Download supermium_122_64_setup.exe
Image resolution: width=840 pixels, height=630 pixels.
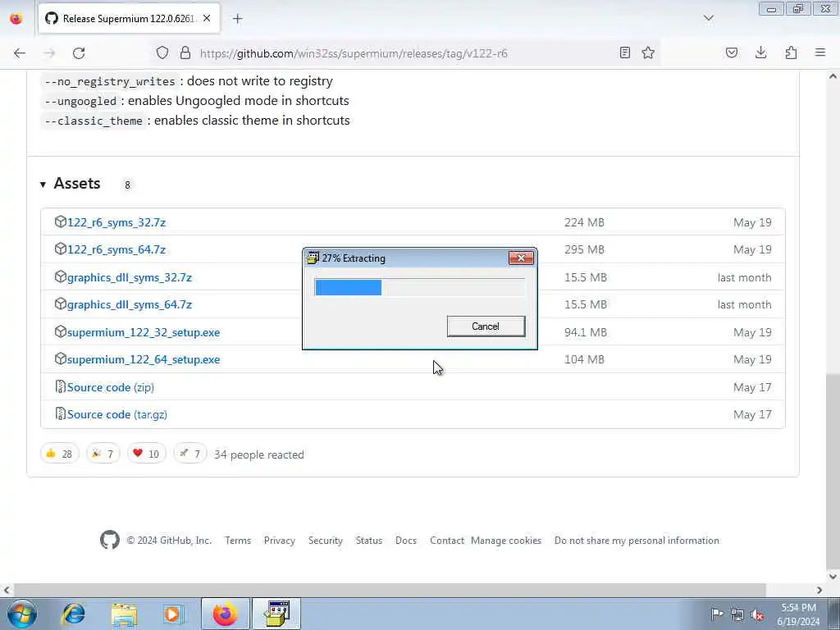click(x=143, y=359)
